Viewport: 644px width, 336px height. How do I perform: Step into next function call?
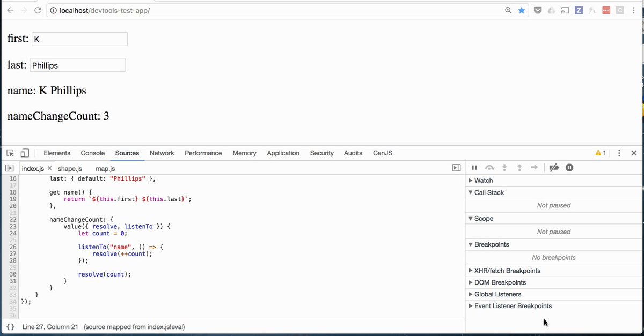(x=504, y=168)
